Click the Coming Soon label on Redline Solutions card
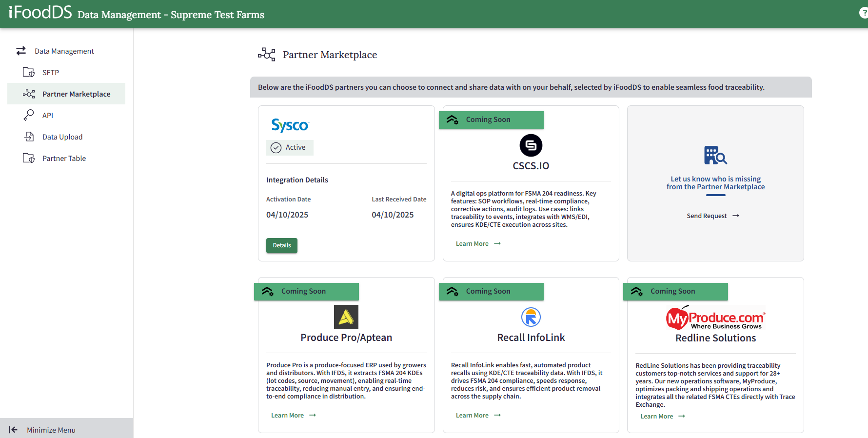The height and width of the screenshot is (438, 868). point(673,291)
